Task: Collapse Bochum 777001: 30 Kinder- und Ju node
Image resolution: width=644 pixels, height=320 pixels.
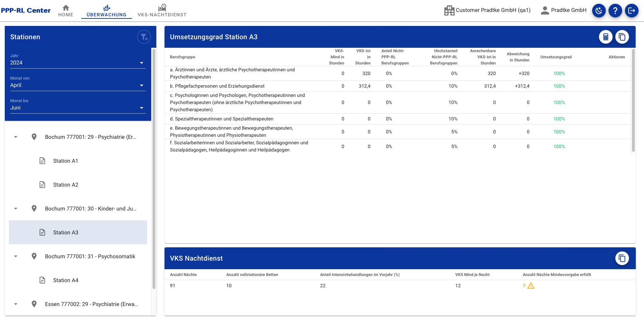Action: click(16, 208)
